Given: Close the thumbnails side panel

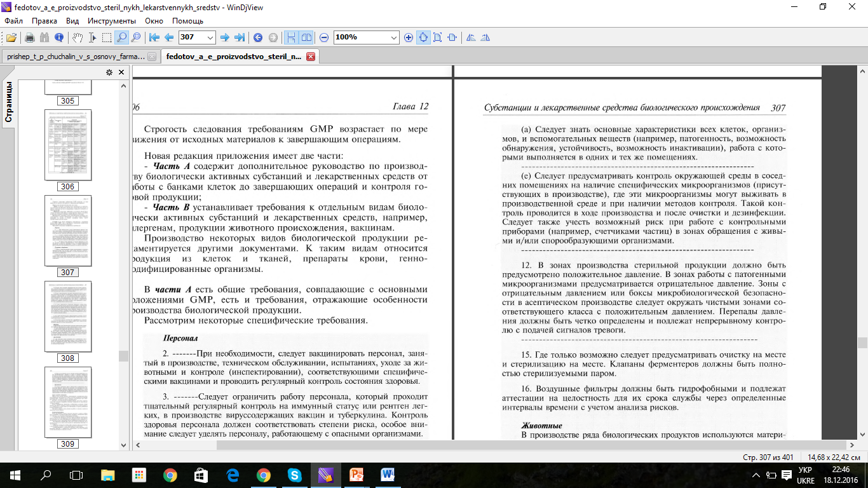Looking at the screenshot, I should (121, 72).
